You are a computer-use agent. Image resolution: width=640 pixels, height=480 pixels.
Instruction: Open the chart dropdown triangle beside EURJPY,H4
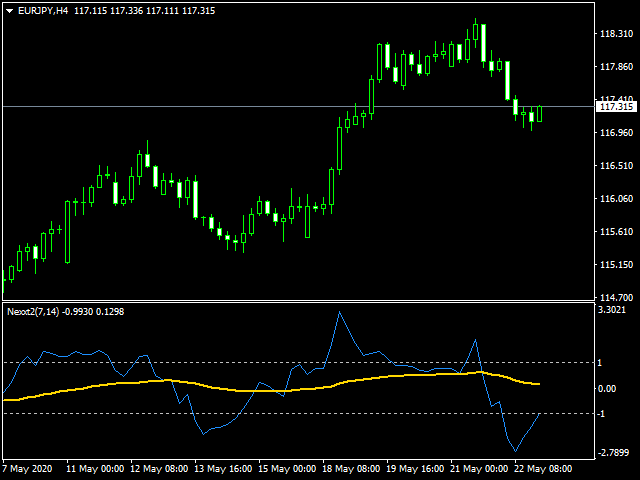pos(10,11)
